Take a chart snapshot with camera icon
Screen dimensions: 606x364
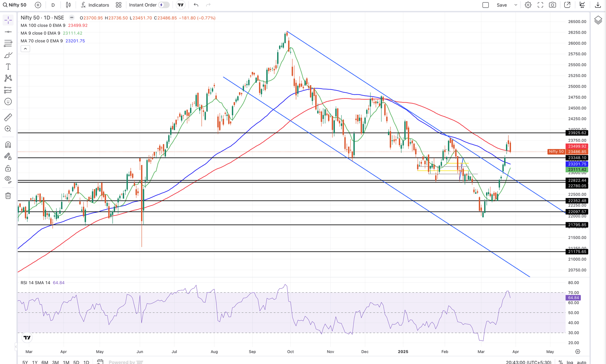click(x=552, y=5)
